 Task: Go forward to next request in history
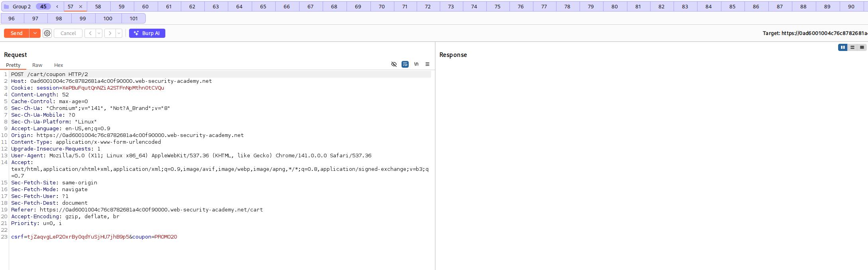(110, 33)
